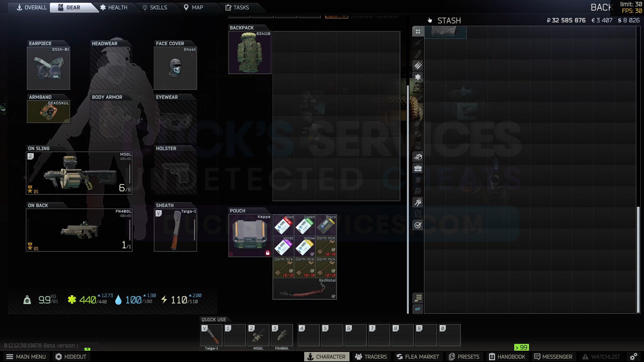
Task: Click empty quick use slot 4
Action: (309, 335)
